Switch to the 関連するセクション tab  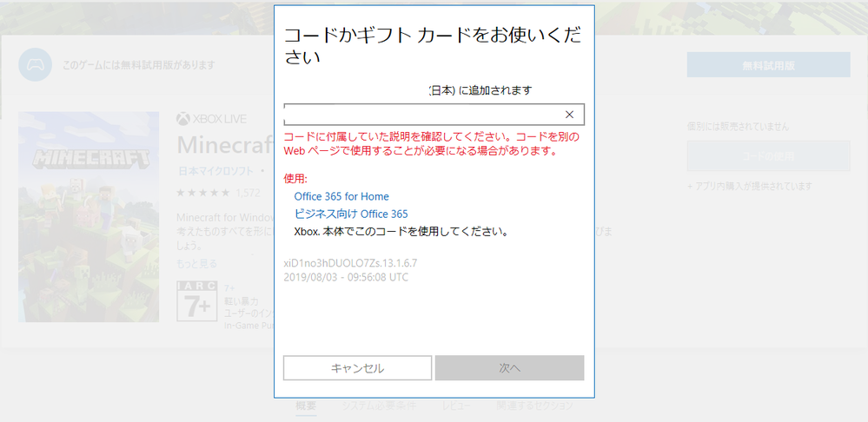click(x=534, y=406)
